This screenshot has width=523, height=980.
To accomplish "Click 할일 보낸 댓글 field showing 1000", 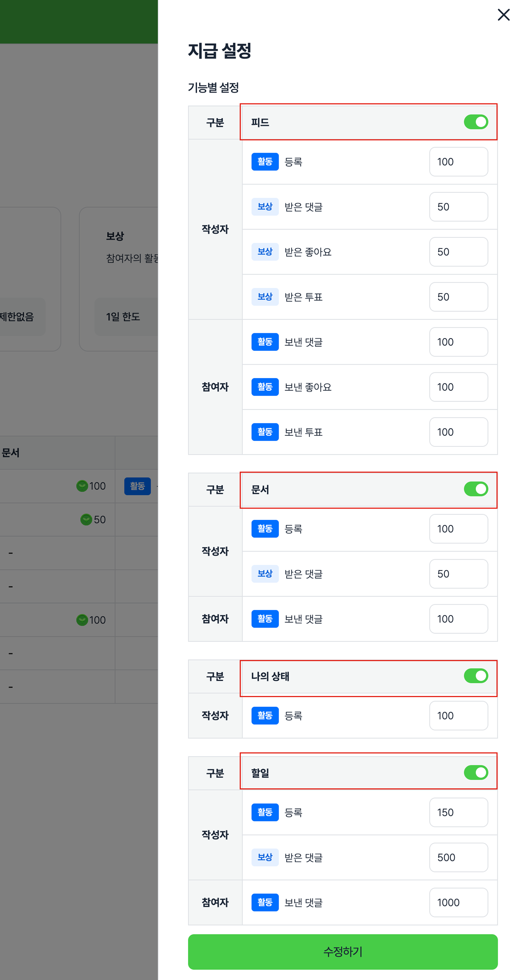I will coord(458,902).
